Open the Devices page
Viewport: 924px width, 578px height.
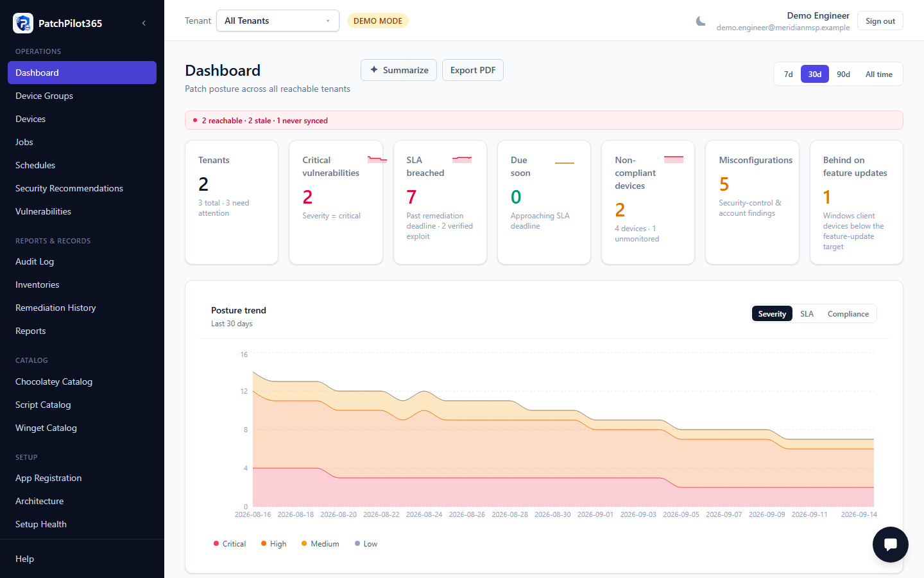[x=82, y=119]
